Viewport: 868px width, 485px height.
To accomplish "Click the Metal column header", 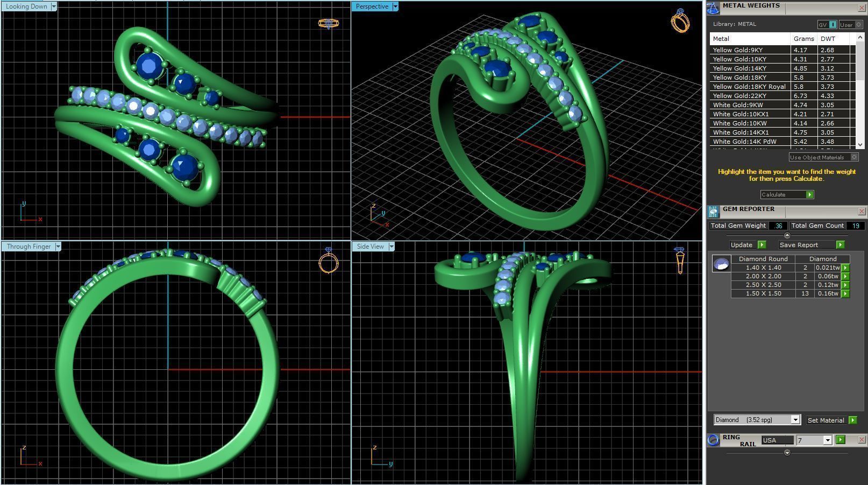I will coord(750,39).
